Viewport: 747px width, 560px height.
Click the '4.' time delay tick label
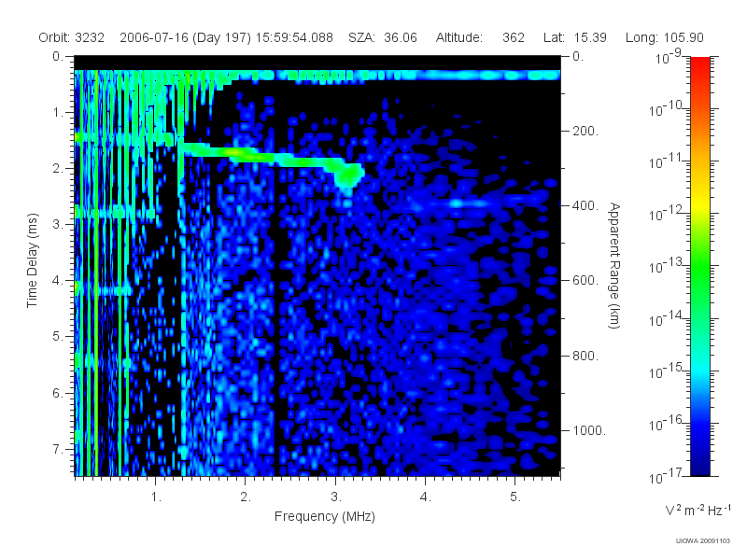point(58,281)
